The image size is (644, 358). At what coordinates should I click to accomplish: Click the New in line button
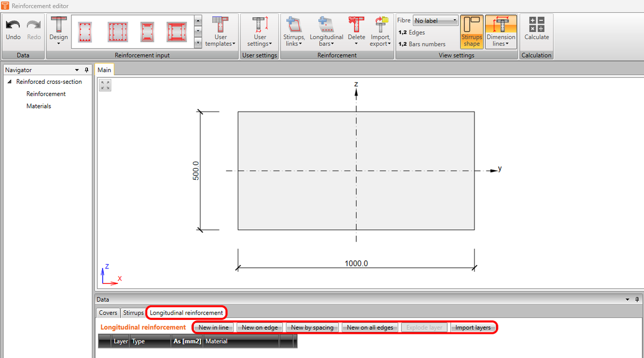click(213, 327)
